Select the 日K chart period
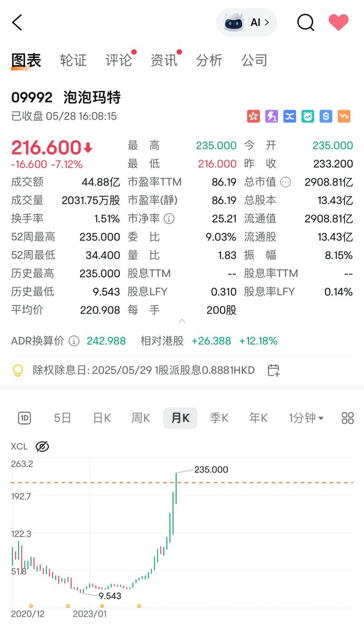The height and width of the screenshot is (633, 364). (x=102, y=418)
